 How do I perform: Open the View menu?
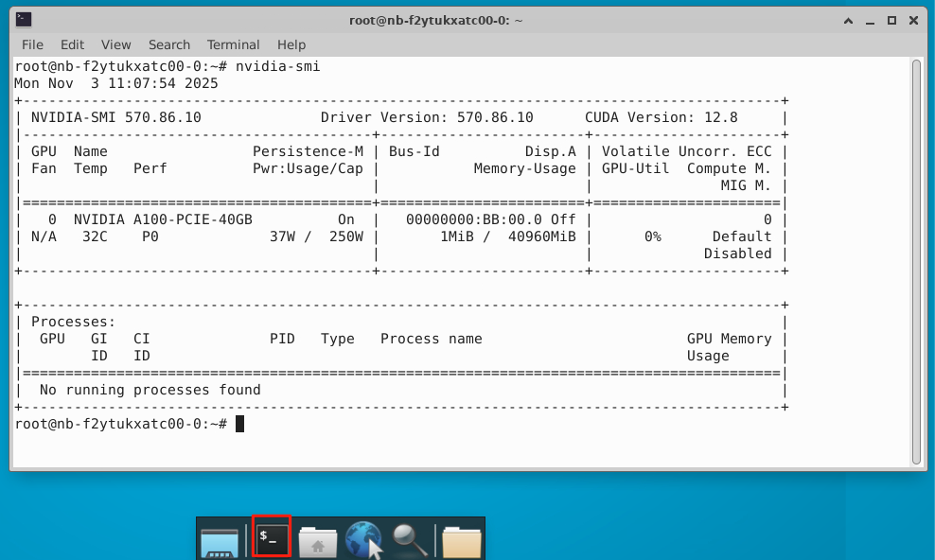click(x=115, y=44)
